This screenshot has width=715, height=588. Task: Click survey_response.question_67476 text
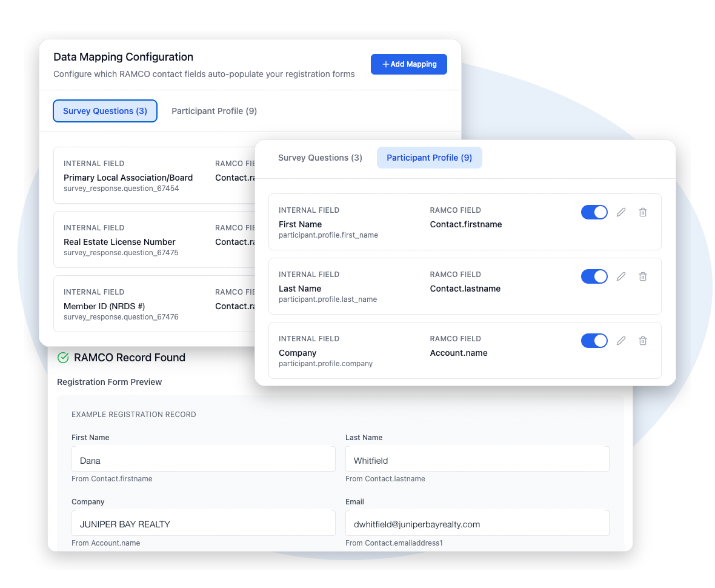pyautogui.click(x=121, y=317)
